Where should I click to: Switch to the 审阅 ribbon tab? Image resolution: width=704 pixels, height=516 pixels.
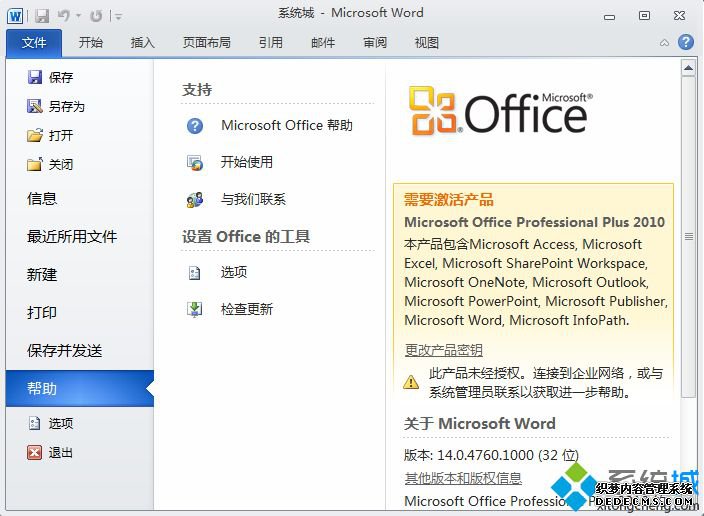click(375, 43)
